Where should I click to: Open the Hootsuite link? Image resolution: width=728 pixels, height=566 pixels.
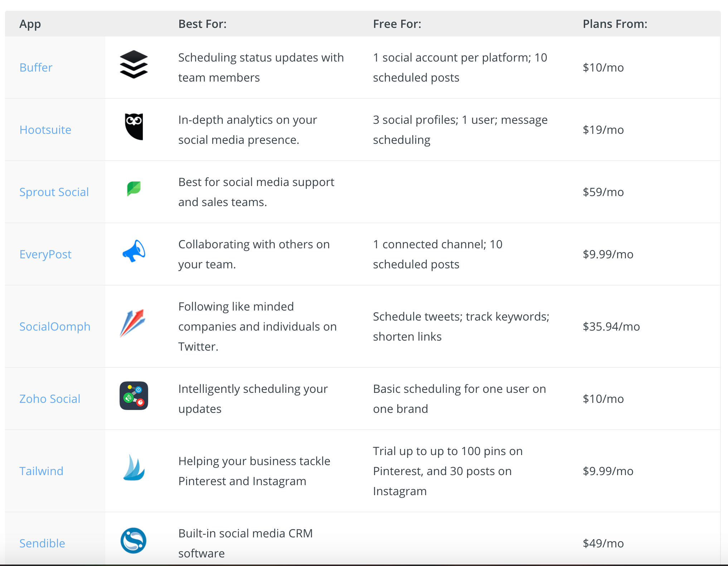click(45, 130)
